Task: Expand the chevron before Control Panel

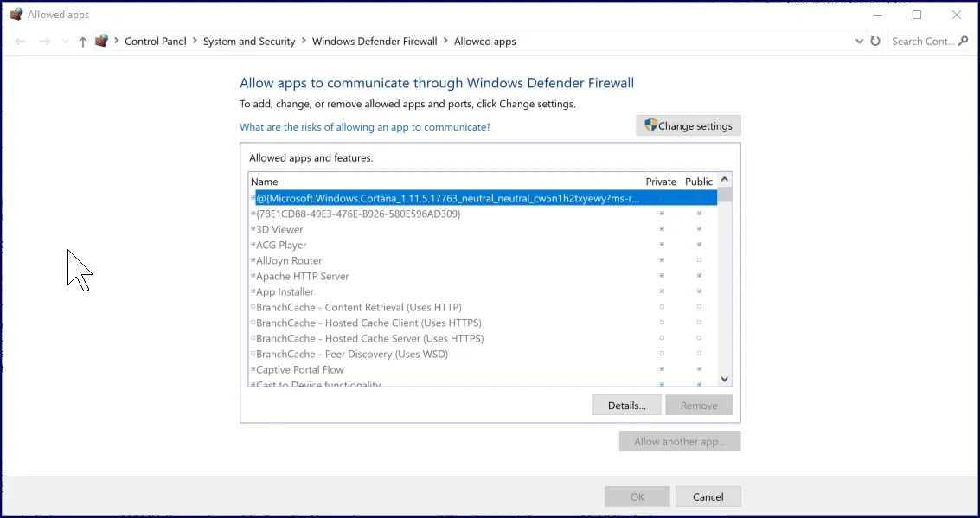Action: [x=116, y=41]
